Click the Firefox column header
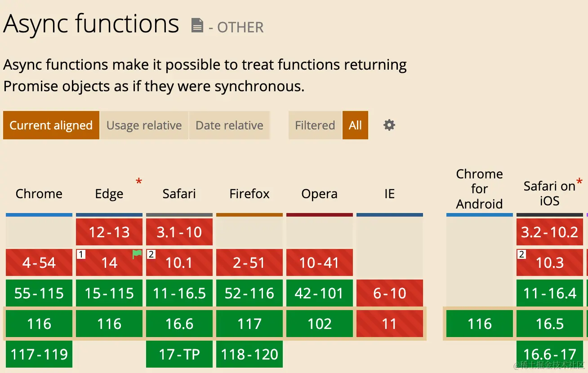Viewport: 588px width, 373px height. click(x=249, y=194)
